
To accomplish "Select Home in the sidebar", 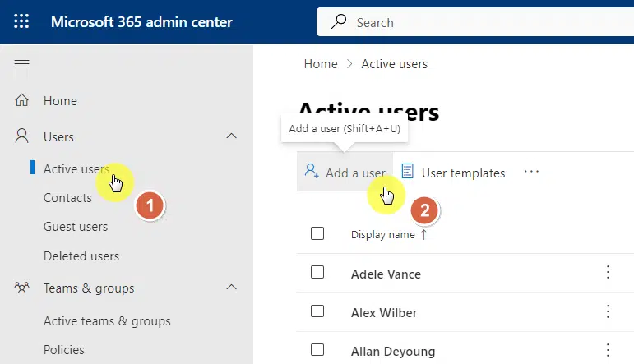I will [60, 100].
